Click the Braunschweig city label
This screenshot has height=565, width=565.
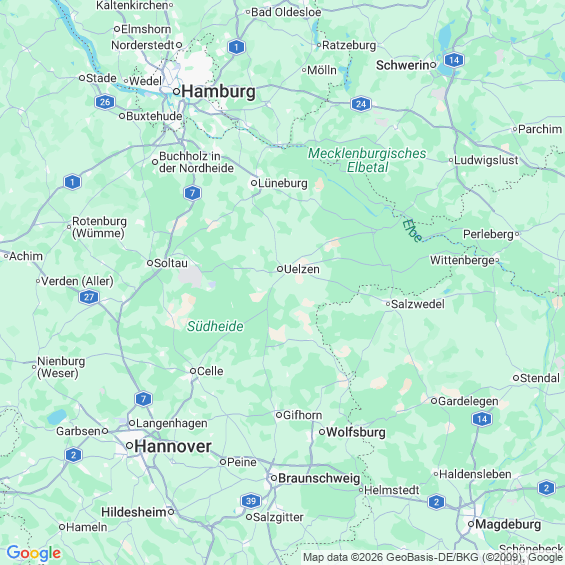coord(319,479)
